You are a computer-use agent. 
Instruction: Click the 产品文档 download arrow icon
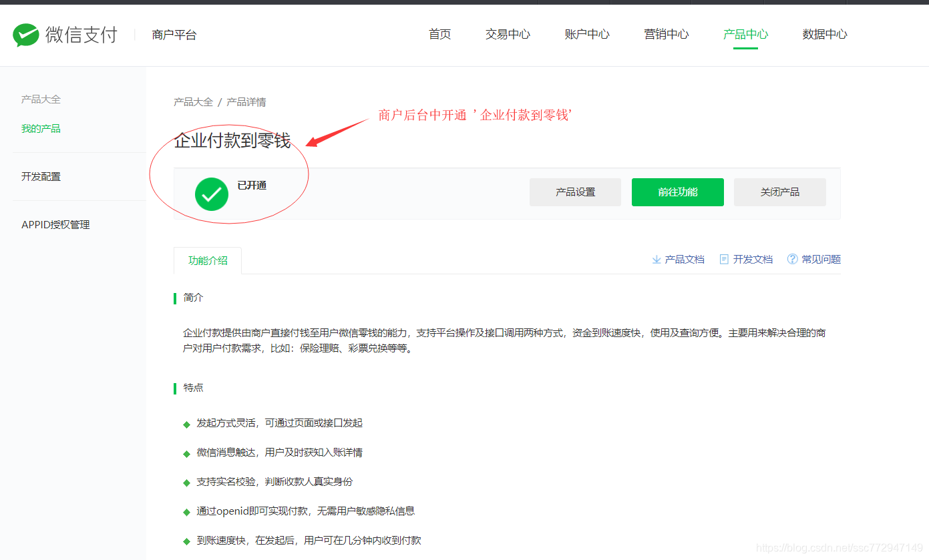(657, 260)
